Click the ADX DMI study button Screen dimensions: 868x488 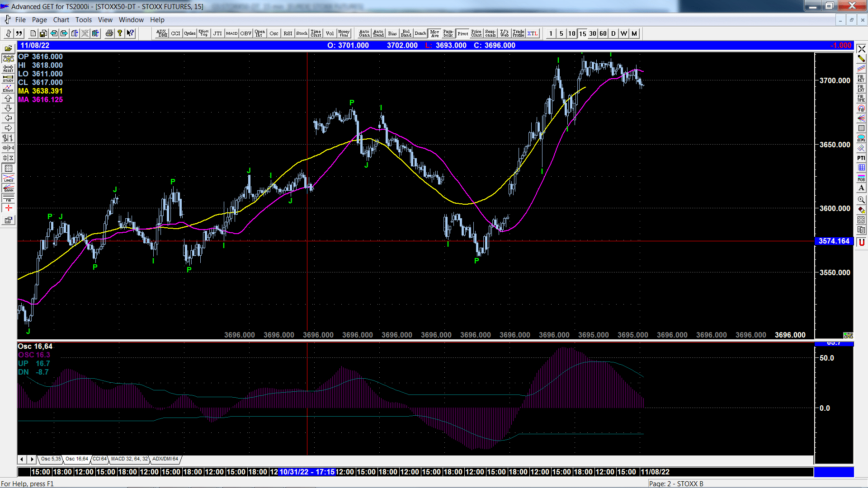click(x=162, y=33)
